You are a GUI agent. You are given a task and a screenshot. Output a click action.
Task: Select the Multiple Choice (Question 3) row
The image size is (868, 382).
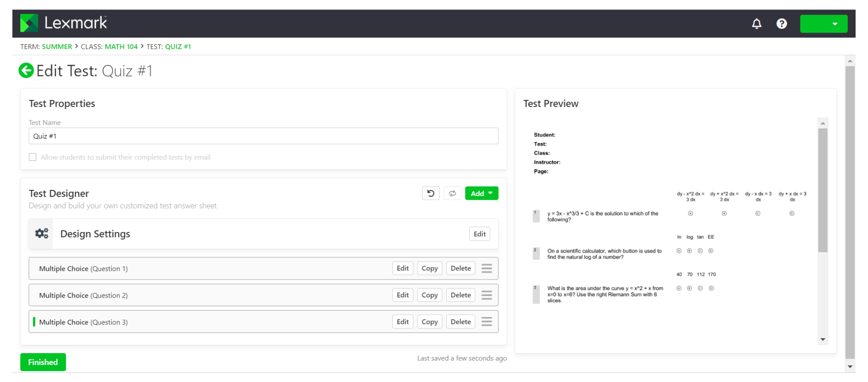point(263,322)
